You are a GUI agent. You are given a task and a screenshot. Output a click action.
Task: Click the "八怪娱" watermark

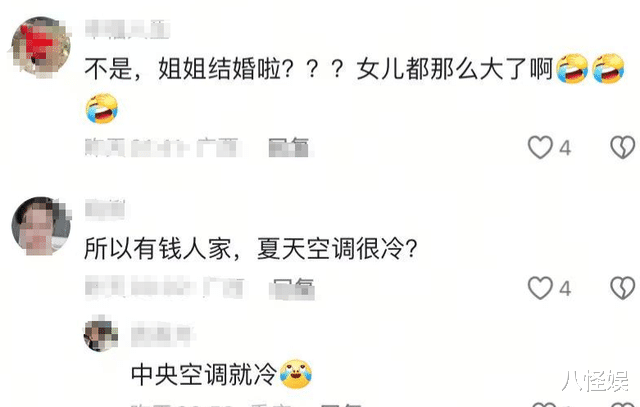tap(595, 381)
